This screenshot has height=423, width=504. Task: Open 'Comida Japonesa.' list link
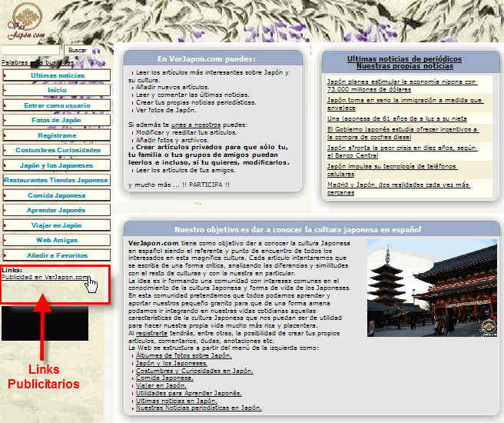coord(164,378)
